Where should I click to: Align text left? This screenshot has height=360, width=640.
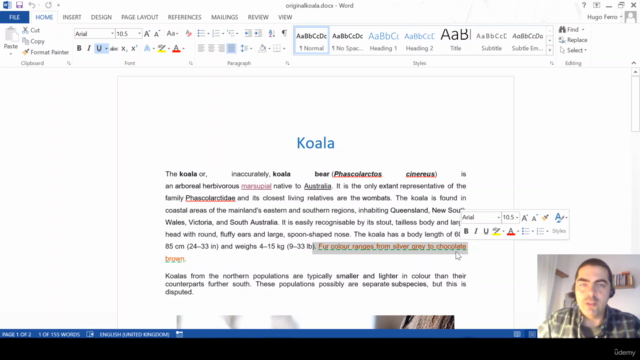coord(201,49)
